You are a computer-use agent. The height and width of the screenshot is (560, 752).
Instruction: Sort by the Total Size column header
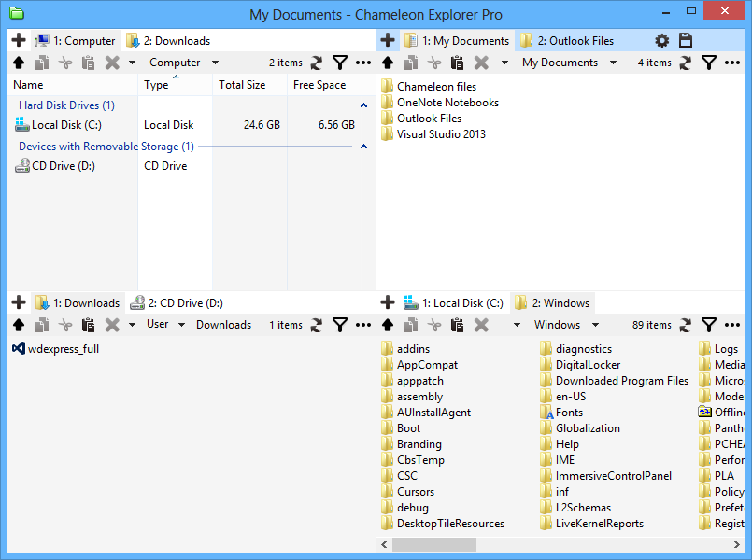click(x=242, y=85)
